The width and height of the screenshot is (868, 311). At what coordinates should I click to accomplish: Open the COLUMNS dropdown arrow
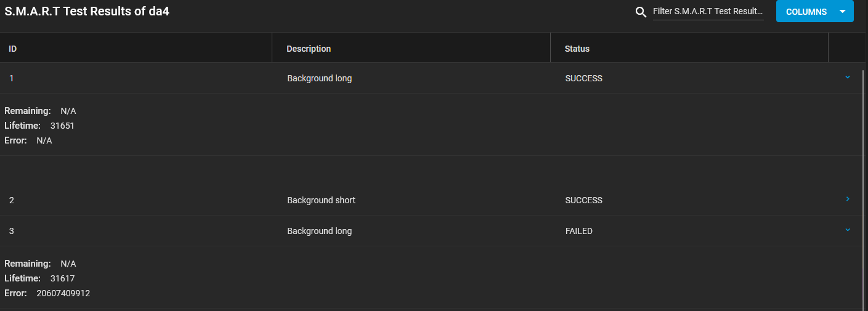pos(843,12)
